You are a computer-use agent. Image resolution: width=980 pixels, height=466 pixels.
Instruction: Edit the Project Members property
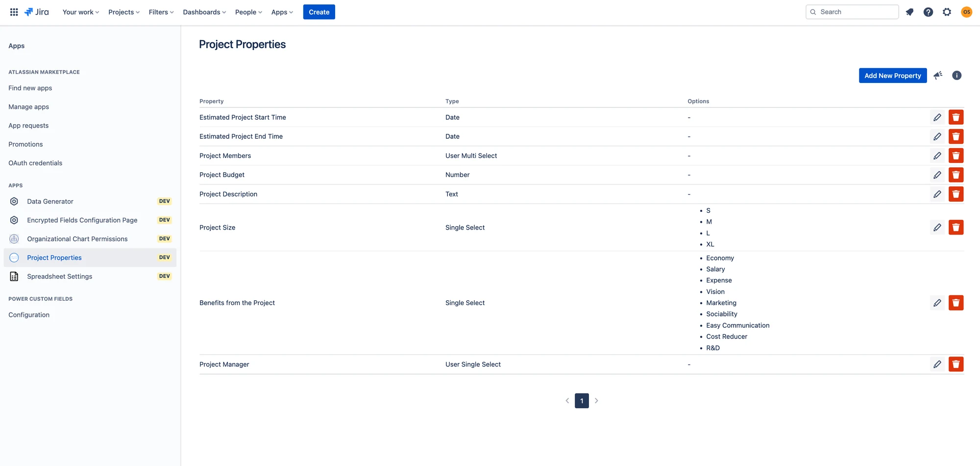click(x=937, y=155)
